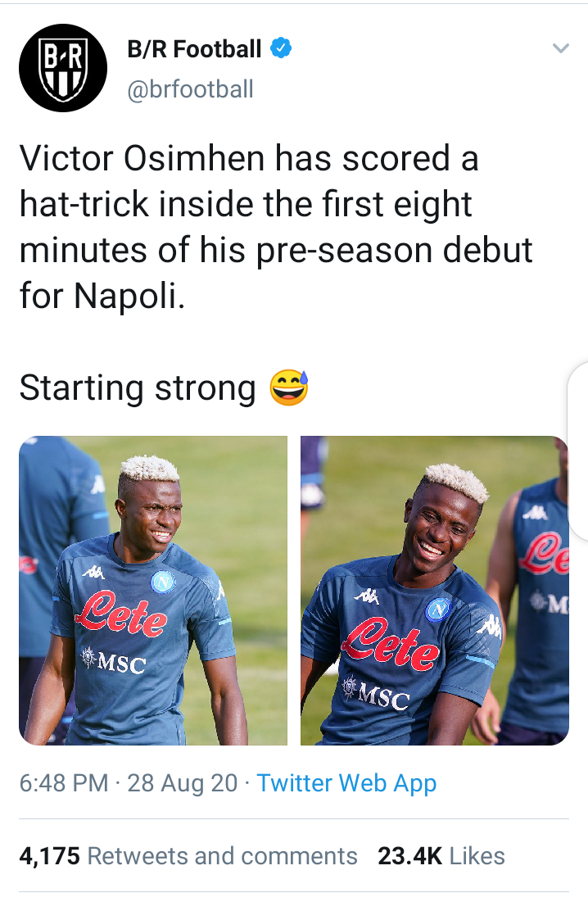Click the MSC logo in right photo

point(377,693)
